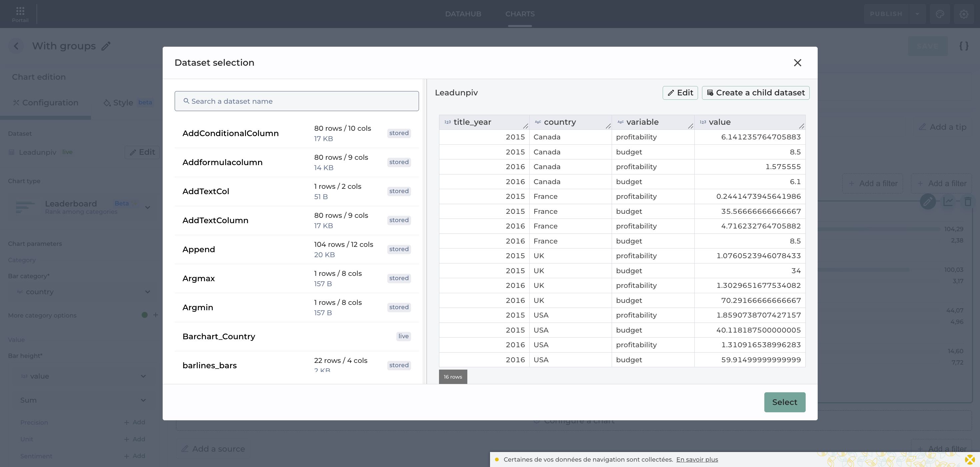Click the number type icon of value column

[x=703, y=122]
